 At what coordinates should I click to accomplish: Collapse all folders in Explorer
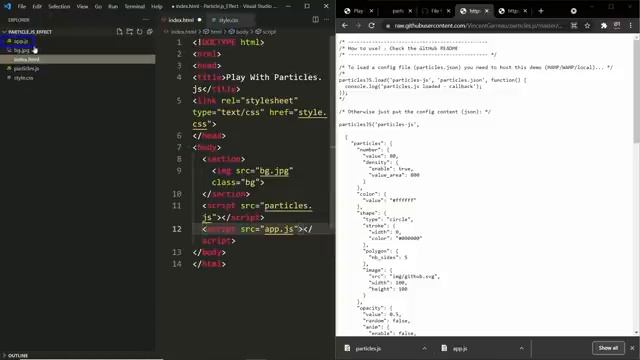(150, 31)
